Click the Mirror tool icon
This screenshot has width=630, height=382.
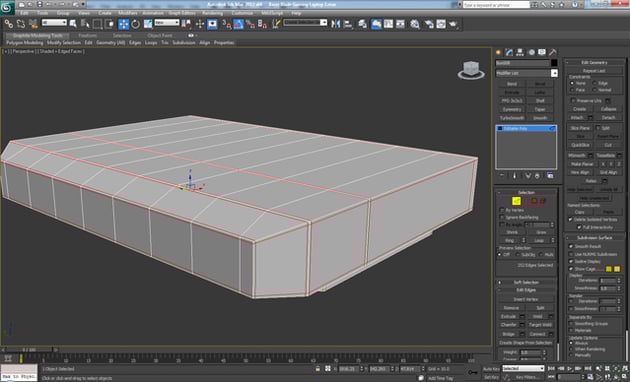335,24
